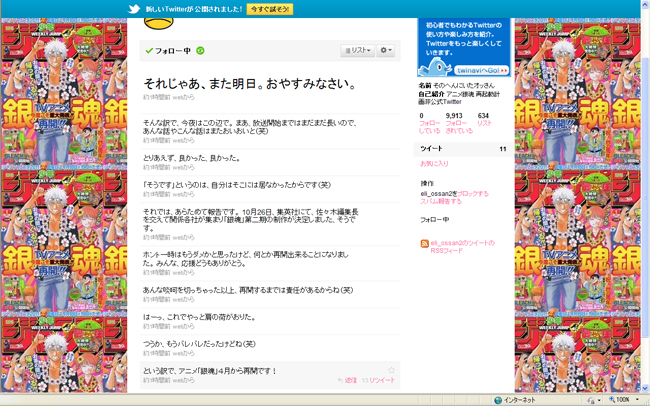Click the はーっ、これでやっと肩の荷がおりた tweet
The image size is (650, 406).
click(x=200, y=317)
